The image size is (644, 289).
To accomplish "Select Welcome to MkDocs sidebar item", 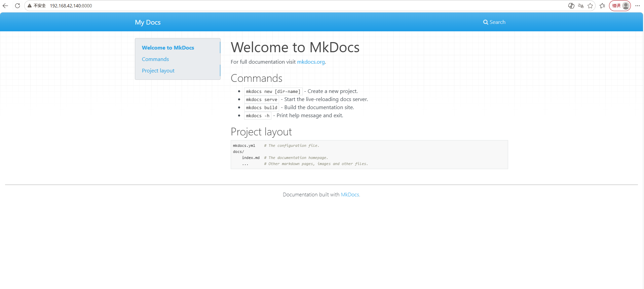I will click(168, 48).
